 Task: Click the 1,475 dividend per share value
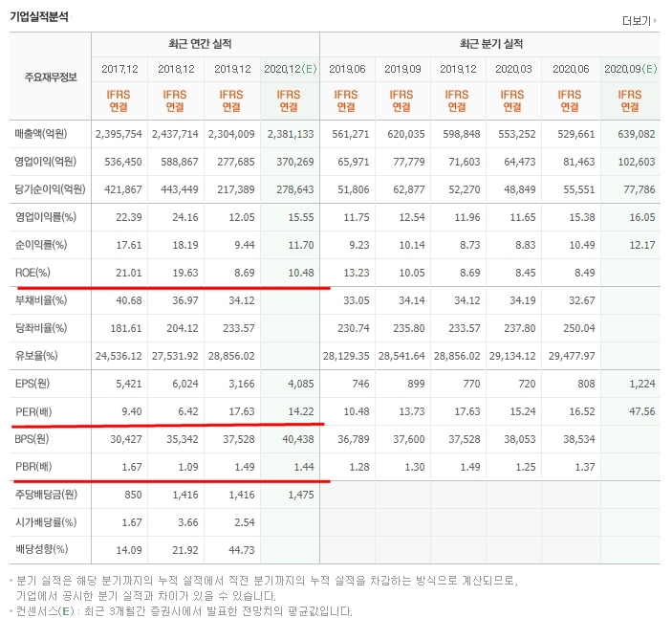[x=301, y=495]
